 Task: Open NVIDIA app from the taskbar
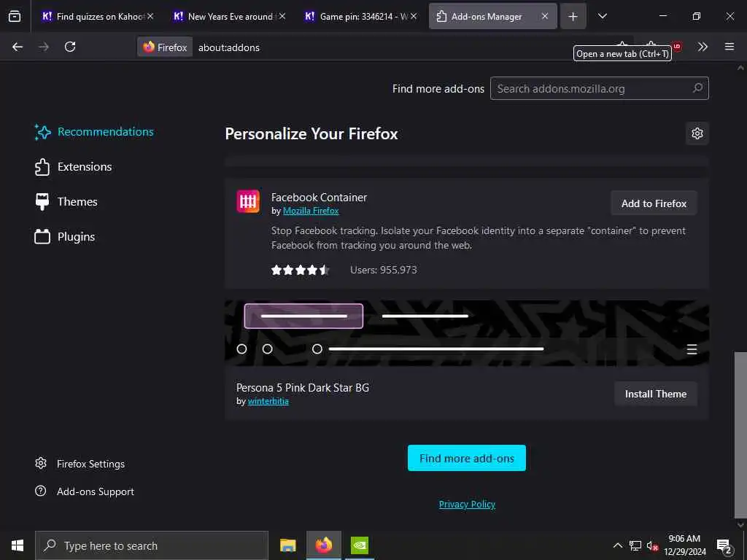[360, 545]
